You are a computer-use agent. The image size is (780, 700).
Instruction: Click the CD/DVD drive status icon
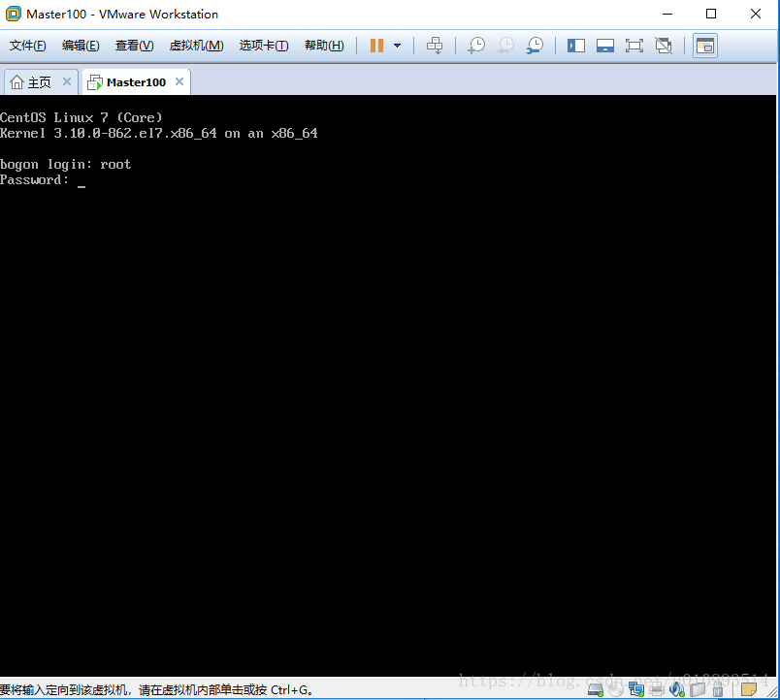pos(616,689)
